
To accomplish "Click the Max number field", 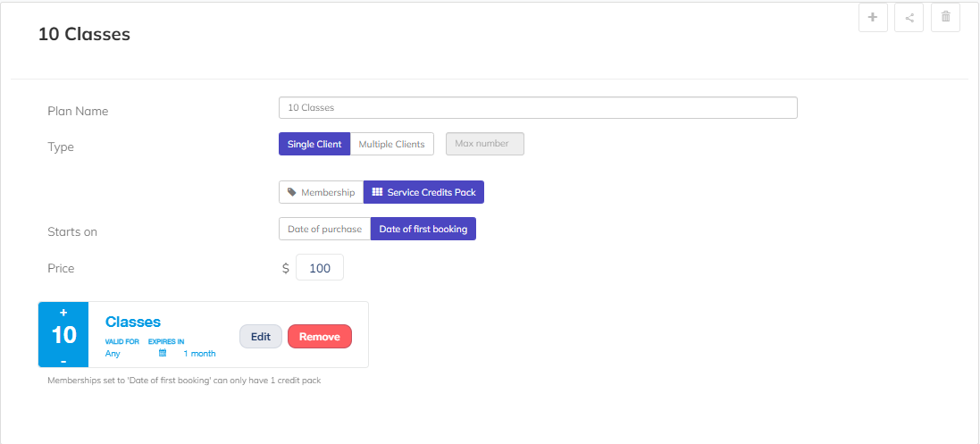I will (x=485, y=144).
